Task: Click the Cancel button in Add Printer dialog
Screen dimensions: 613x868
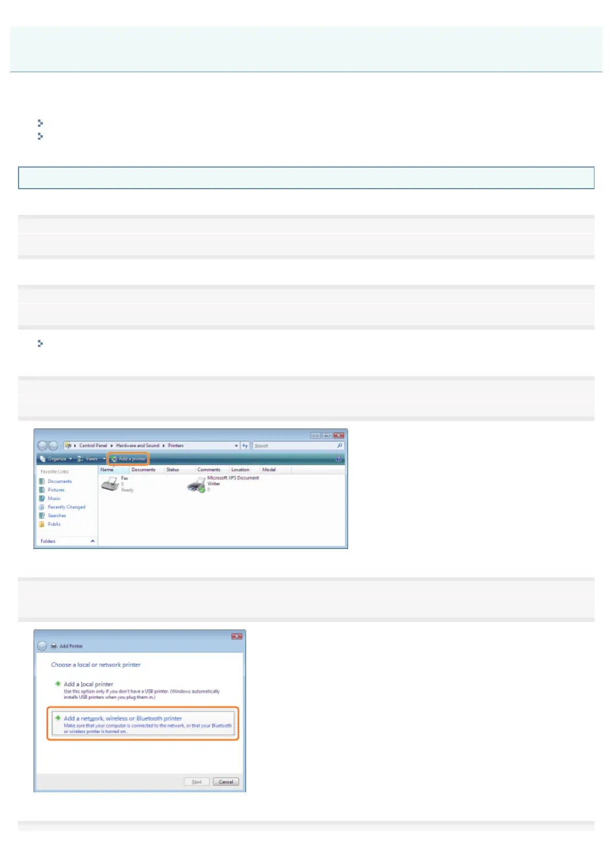Action: (226, 782)
